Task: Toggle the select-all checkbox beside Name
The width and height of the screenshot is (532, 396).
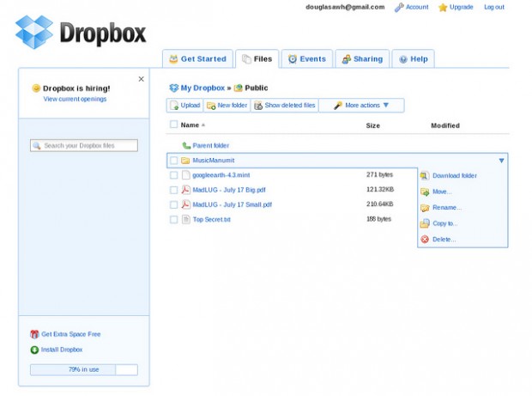Action: point(173,125)
